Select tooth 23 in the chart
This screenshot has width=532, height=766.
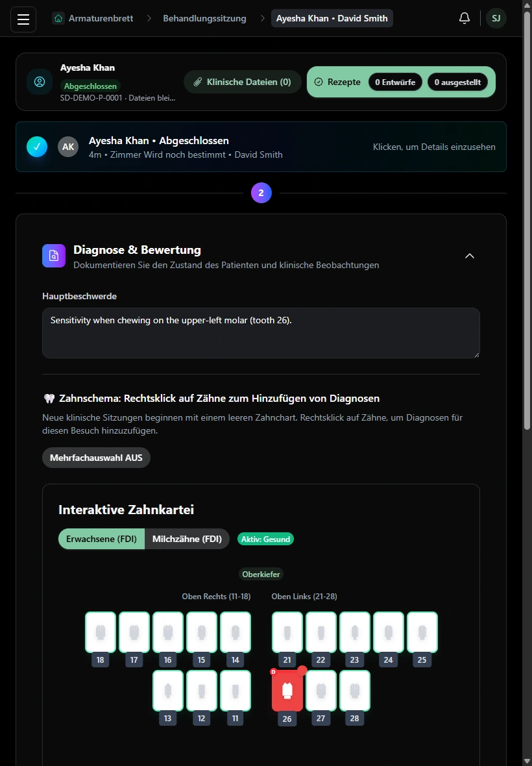354,632
